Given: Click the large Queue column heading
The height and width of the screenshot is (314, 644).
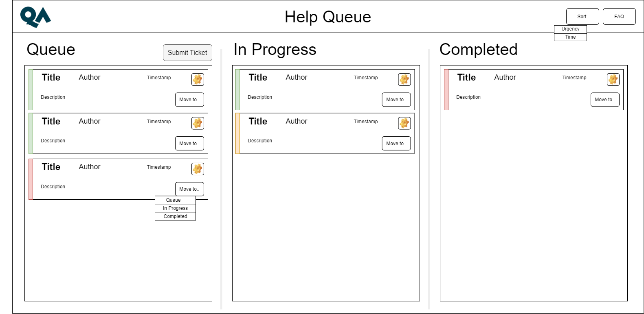Looking at the screenshot, I should 51,50.
